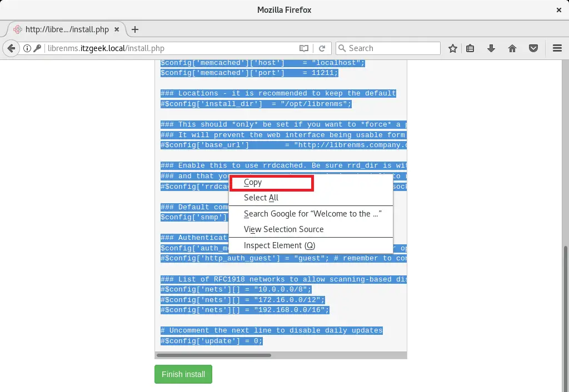Click the horizontal scrollbar of the config box
569x392 pixels.
click(214, 355)
